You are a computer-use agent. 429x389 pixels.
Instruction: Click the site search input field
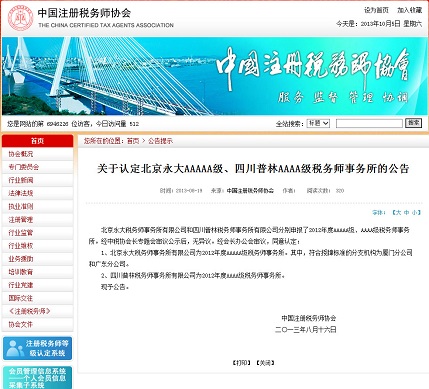[369, 124]
